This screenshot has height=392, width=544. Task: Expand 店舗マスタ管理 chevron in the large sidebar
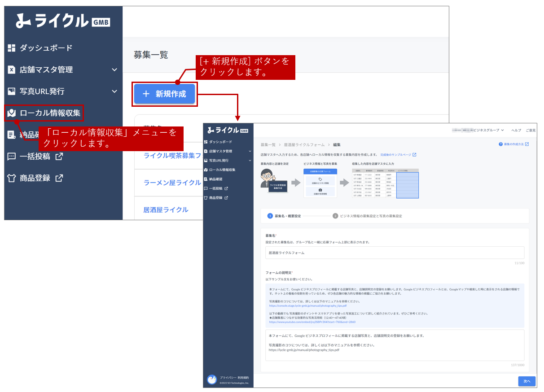coord(114,70)
